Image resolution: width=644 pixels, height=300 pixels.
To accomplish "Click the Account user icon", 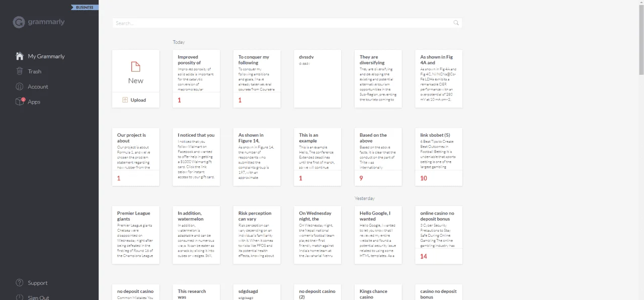I will coord(20,86).
